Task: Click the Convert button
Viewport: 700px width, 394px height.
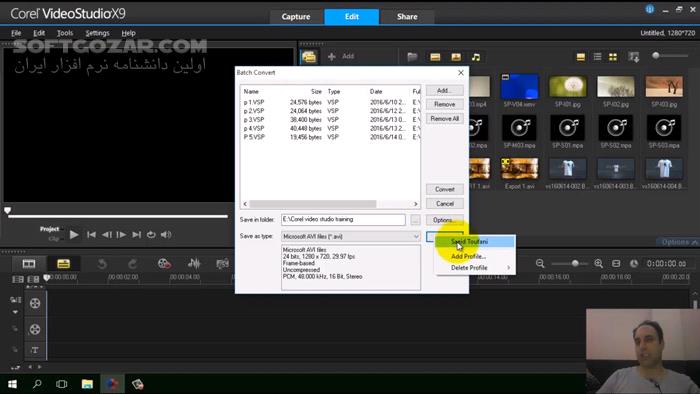Action: tap(445, 189)
